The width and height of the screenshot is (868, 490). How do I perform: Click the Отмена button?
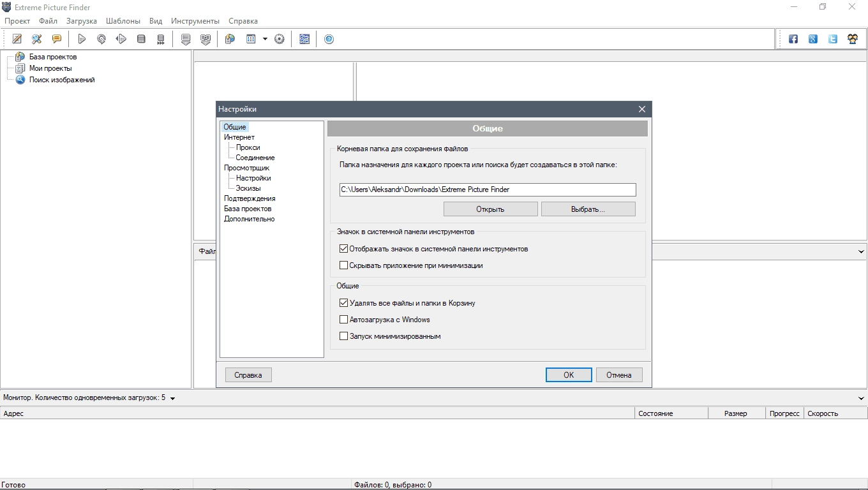click(619, 375)
